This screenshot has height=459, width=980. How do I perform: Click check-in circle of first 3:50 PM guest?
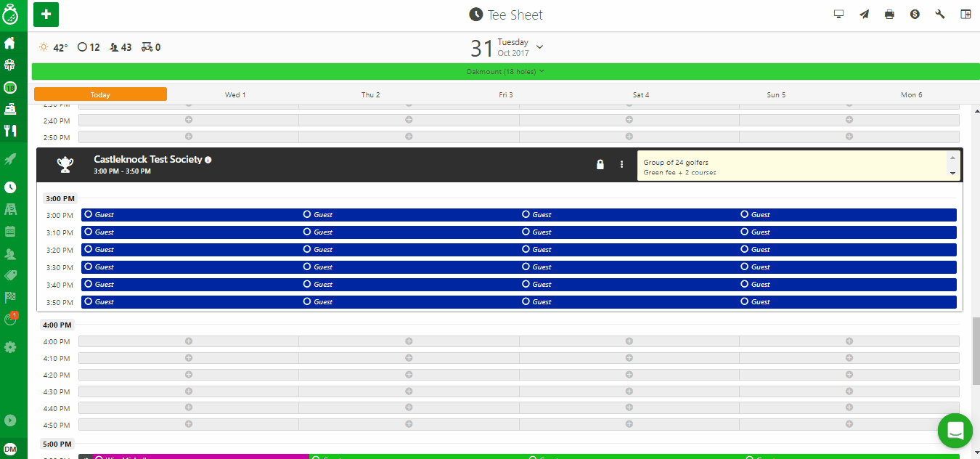point(88,301)
